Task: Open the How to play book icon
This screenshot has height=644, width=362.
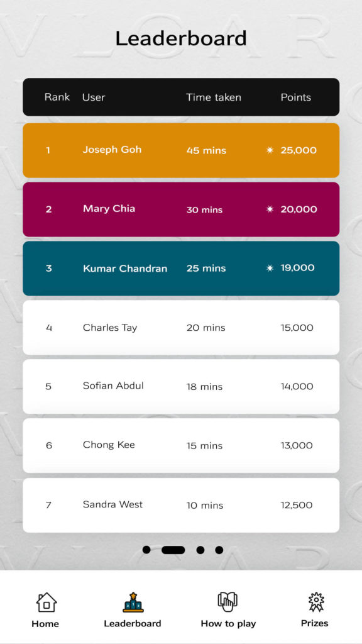Action: [x=228, y=602]
